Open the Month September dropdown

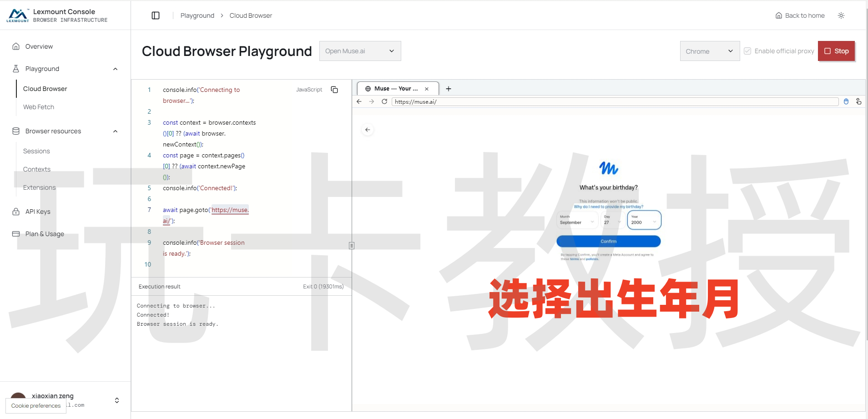click(x=577, y=220)
